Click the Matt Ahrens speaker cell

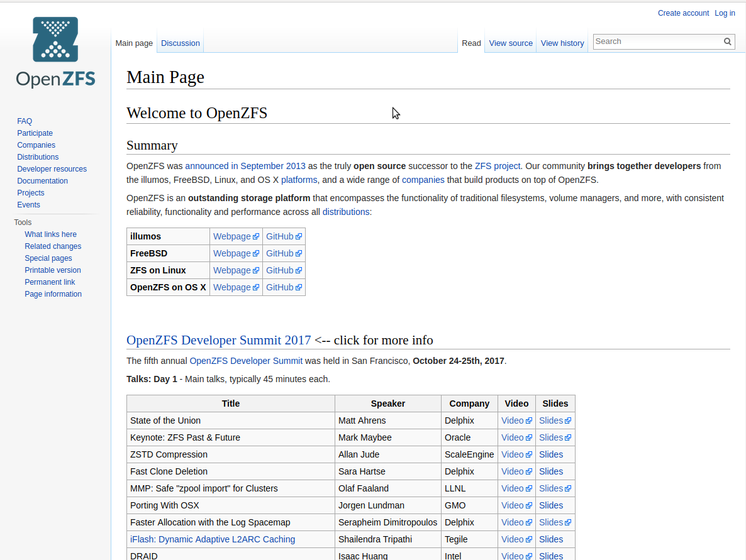387,420
